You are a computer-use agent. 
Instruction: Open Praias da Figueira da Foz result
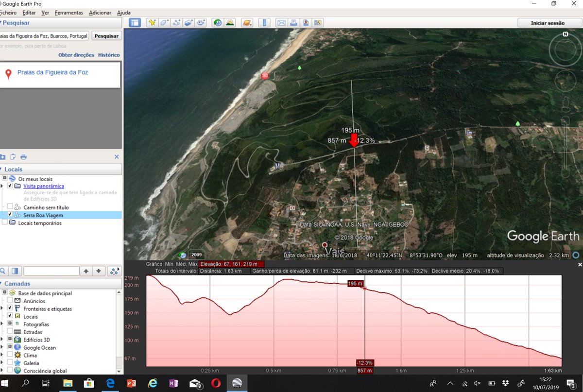pyautogui.click(x=52, y=72)
